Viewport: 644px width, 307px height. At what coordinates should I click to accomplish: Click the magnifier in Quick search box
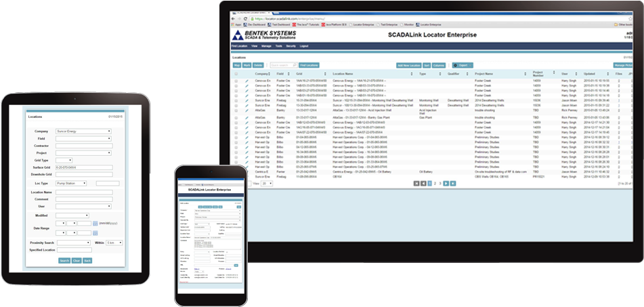pyautogui.click(x=295, y=65)
